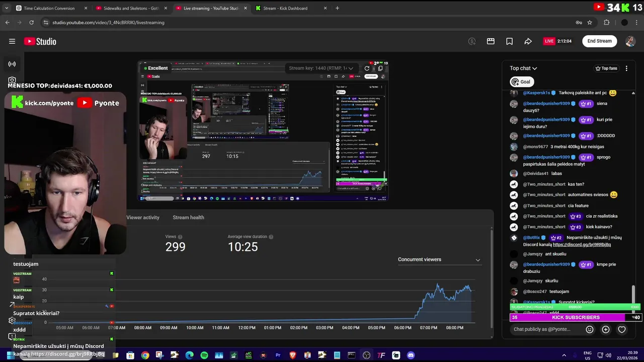Open the Stream section in left sidebar

tap(12, 64)
